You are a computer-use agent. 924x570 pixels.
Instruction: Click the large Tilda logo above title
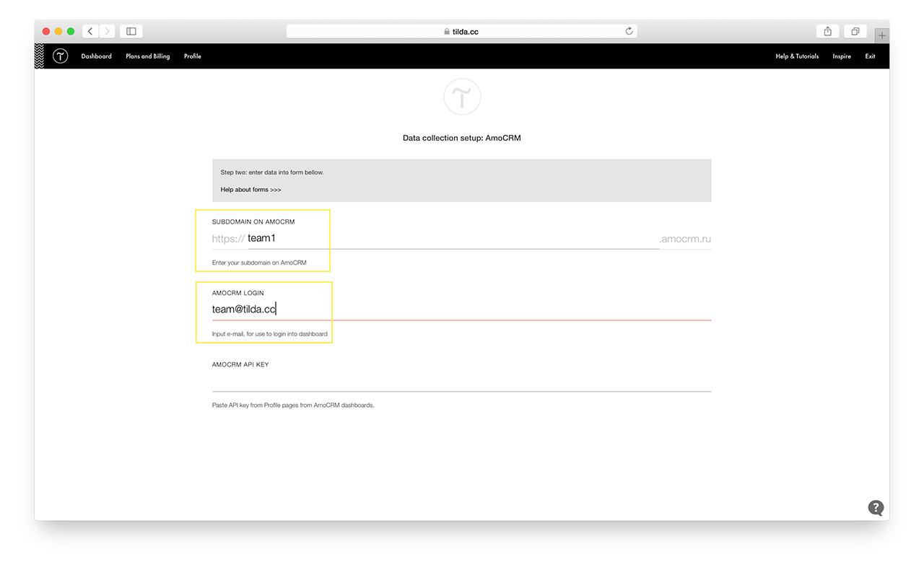tap(462, 97)
